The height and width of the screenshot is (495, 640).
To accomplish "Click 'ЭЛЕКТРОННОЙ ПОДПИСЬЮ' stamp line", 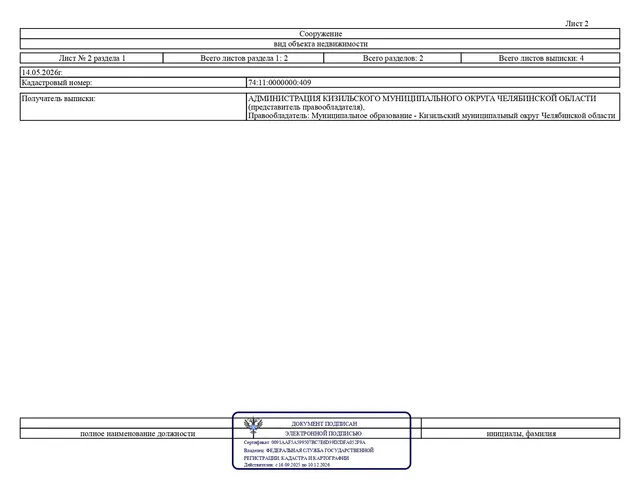I will [323, 433].
